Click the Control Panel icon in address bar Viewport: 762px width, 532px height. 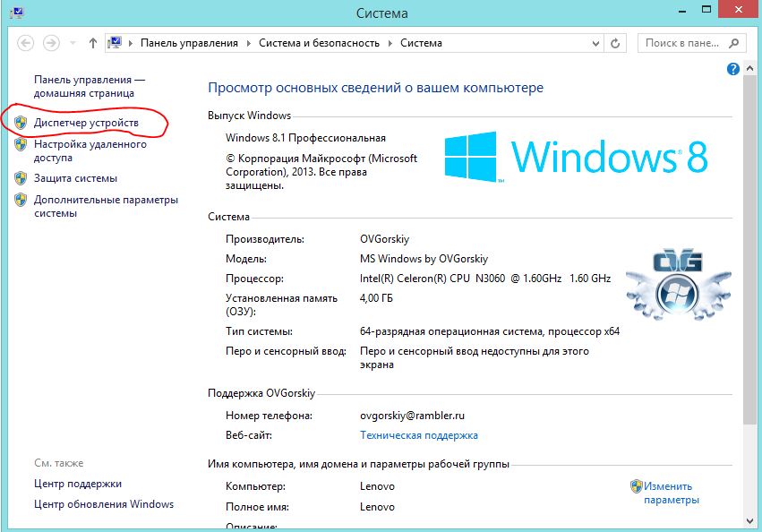pyautogui.click(x=116, y=41)
